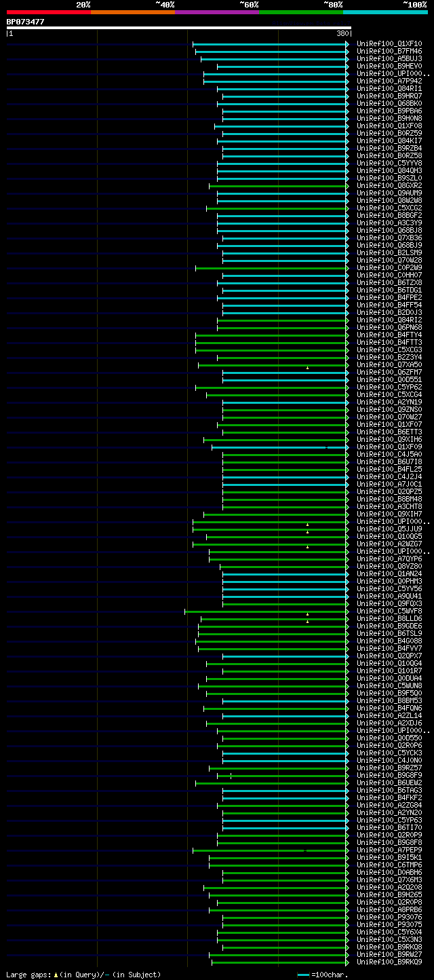Select the UniRef100_B6TSL9 label
The image size is (434, 980).
[389, 634]
